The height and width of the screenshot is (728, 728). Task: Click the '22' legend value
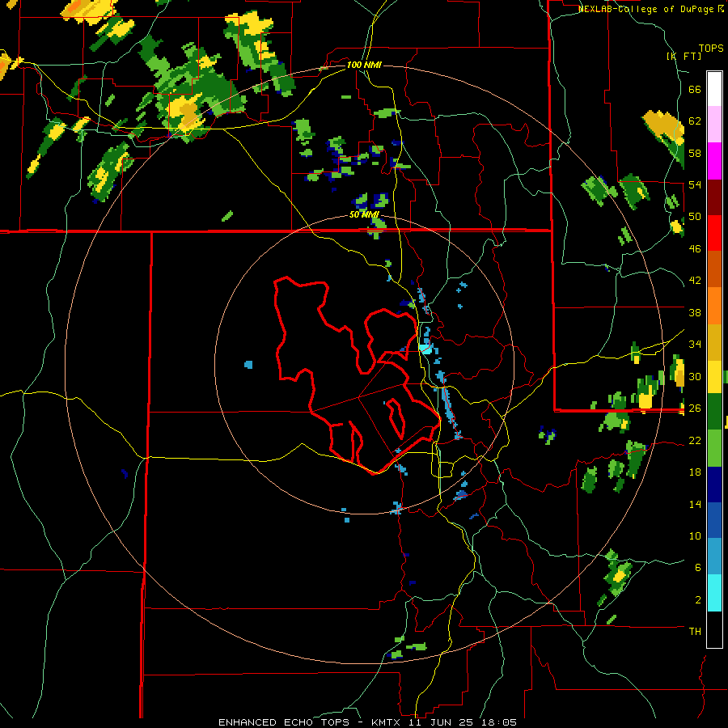695,440
